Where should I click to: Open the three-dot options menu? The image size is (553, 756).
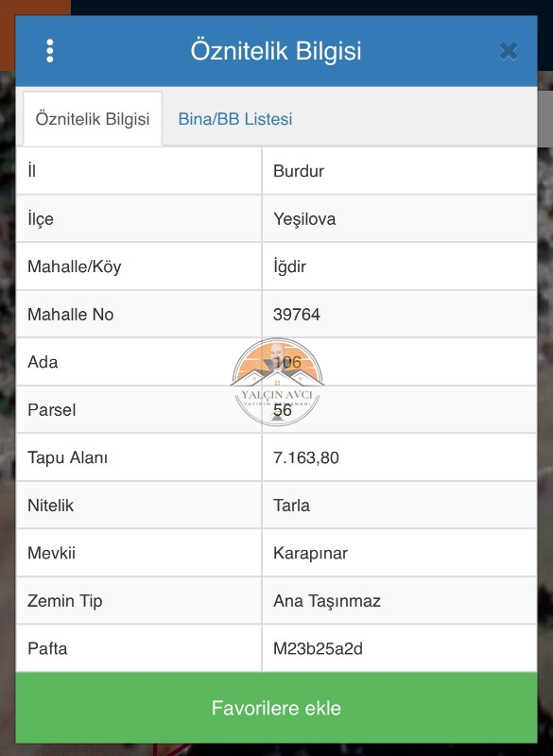(x=50, y=51)
